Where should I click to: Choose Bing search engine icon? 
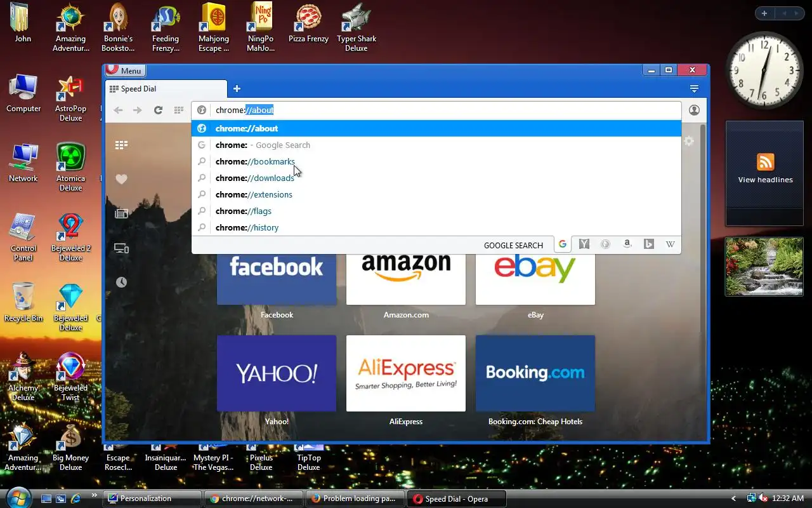[x=649, y=244]
